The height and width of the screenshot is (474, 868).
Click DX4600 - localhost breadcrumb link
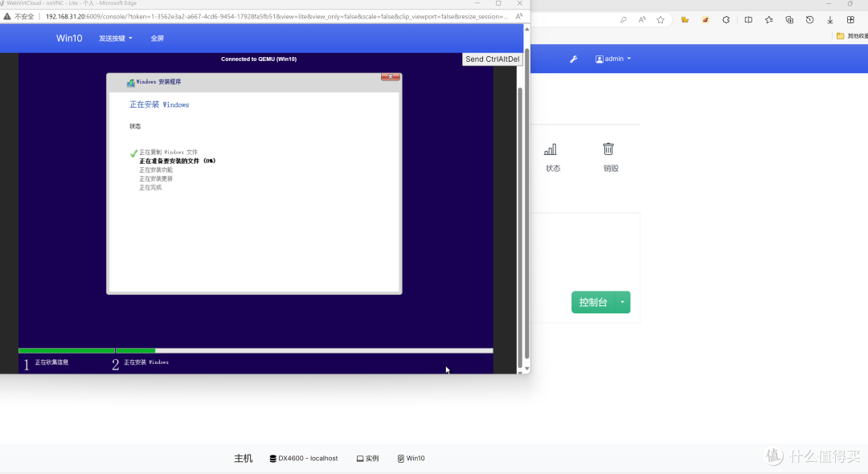(x=304, y=459)
